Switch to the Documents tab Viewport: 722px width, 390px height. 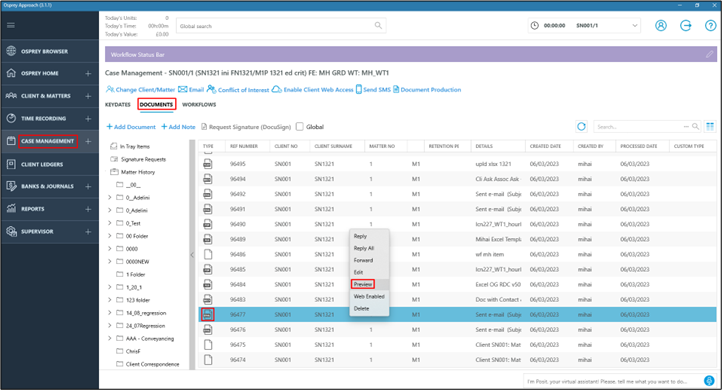pos(157,105)
